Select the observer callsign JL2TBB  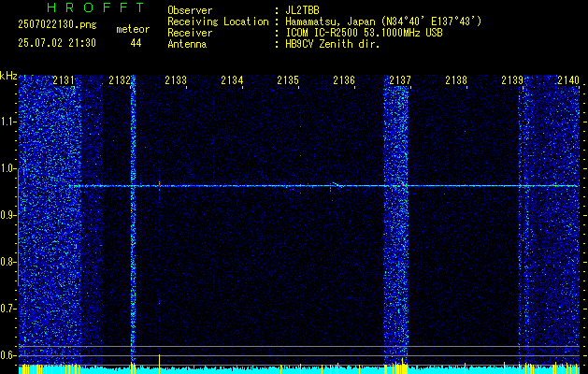(x=302, y=10)
